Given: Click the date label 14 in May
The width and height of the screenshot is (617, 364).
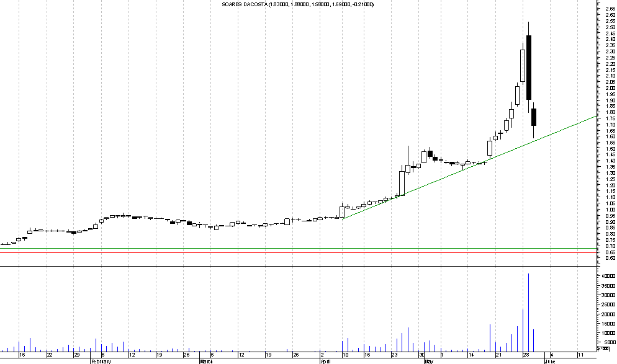Looking at the screenshot, I should [471, 355].
